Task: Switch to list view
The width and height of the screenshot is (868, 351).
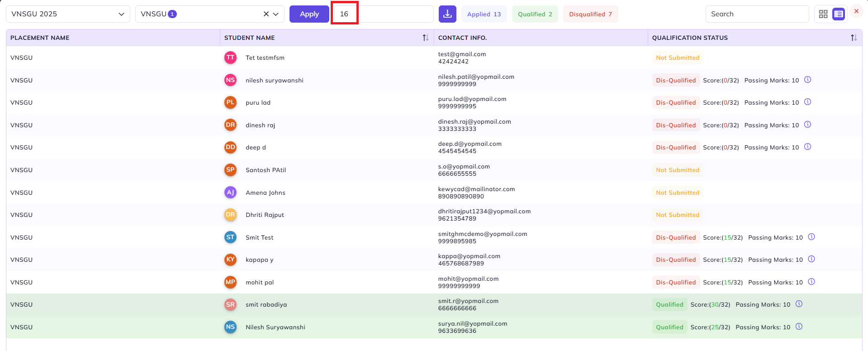Action: (839, 14)
